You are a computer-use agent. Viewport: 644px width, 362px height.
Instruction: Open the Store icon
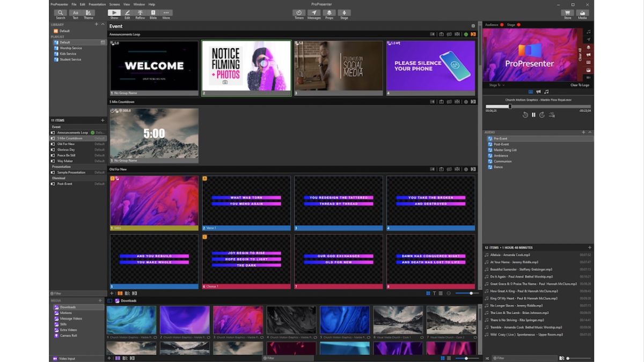tap(567, 14)
